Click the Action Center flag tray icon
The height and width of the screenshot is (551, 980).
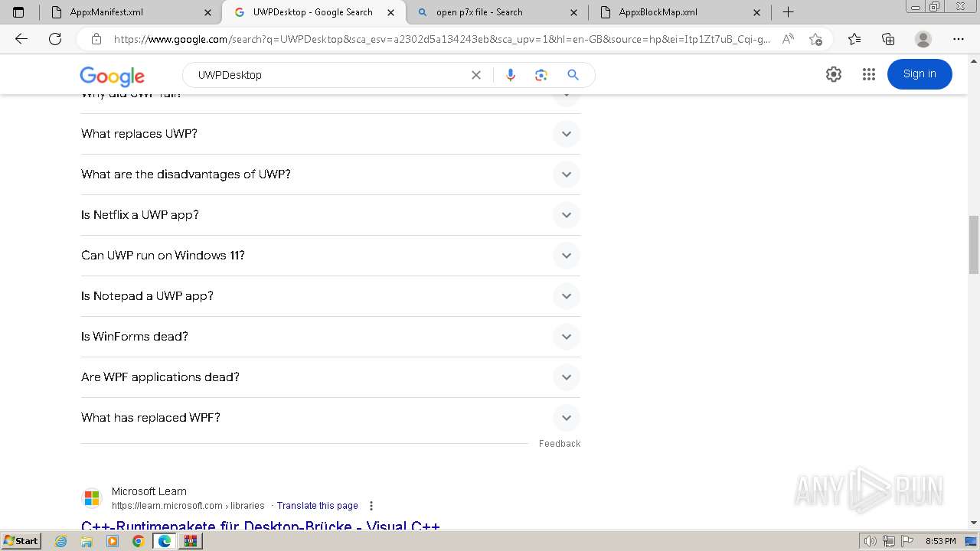coord(907,541)
